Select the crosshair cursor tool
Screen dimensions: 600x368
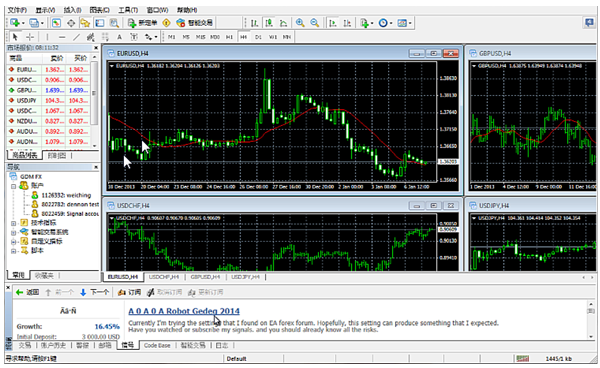(30, 37)
